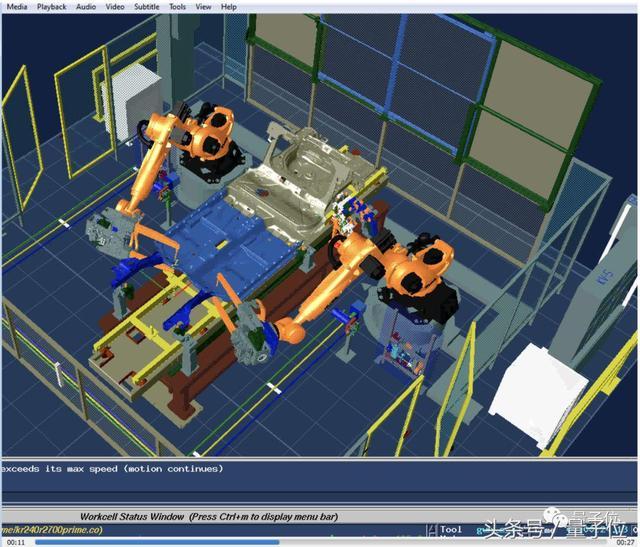The image size is (640, 547).
Task: Open the Subtitle menu
Action: tap(147, 7)
